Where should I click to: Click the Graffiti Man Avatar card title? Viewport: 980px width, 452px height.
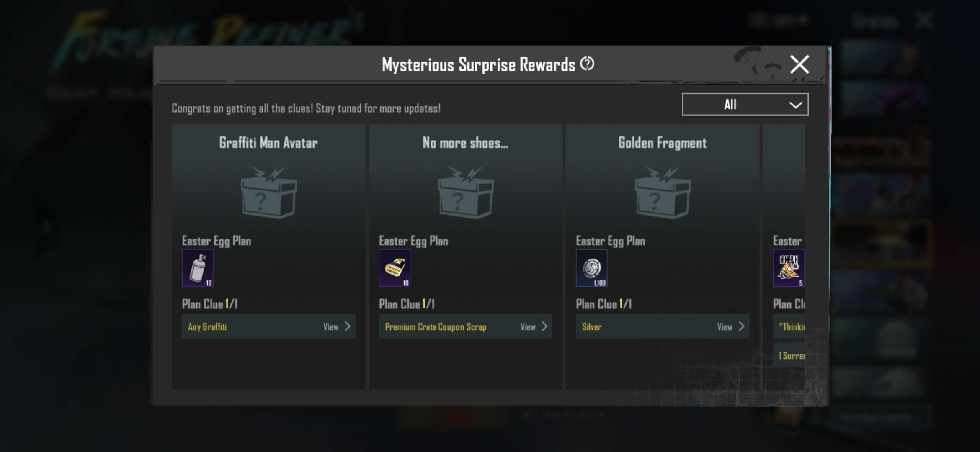268,143
